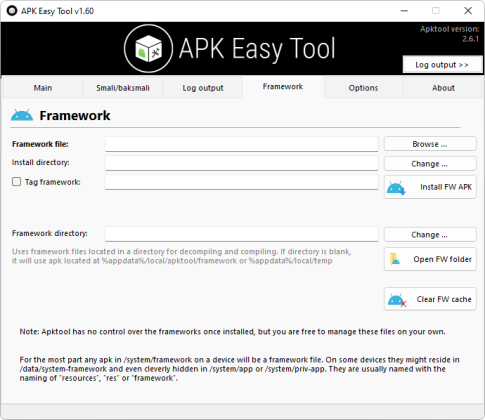Switch to the Log output tab
485x420 pixels.
[203, 88]
